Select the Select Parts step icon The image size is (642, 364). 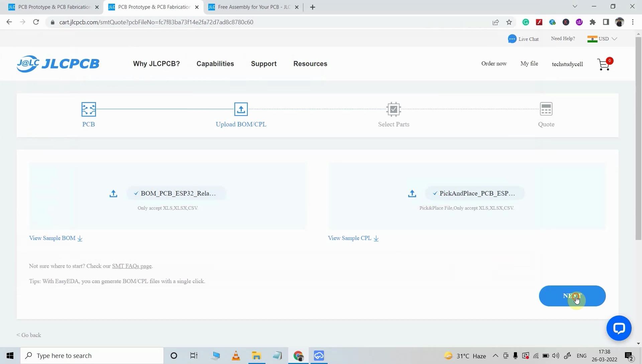pos(394,109)
